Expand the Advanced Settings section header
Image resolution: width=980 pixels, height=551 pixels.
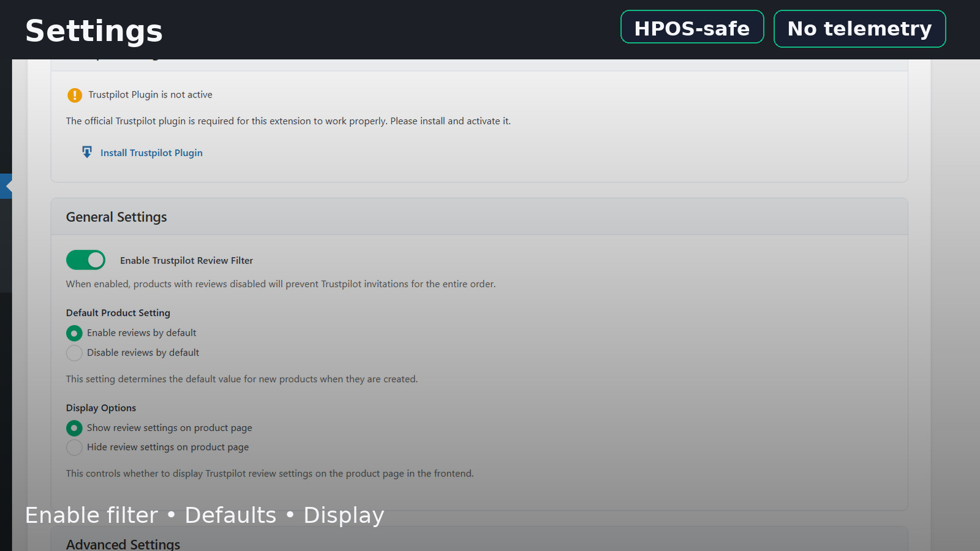(x=123, y=544)
